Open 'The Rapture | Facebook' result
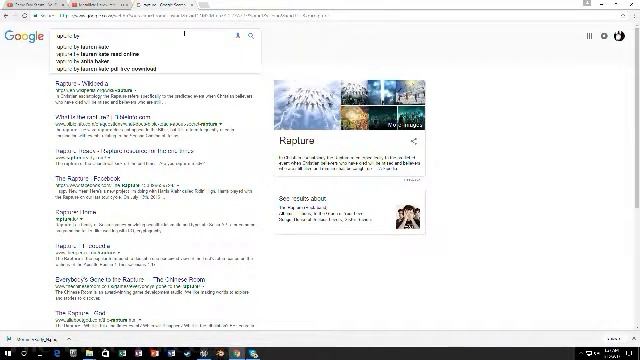The width and height of the screenshot is (640, 360). 88,178
